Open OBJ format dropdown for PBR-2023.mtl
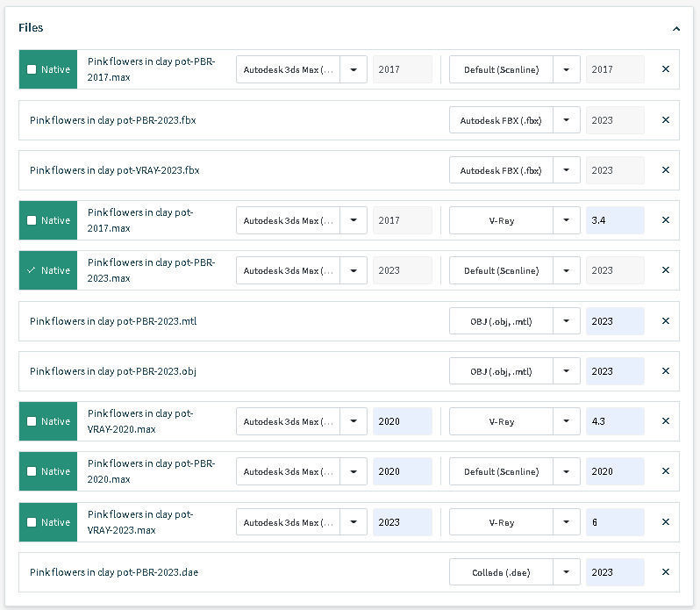 point(567,321)
